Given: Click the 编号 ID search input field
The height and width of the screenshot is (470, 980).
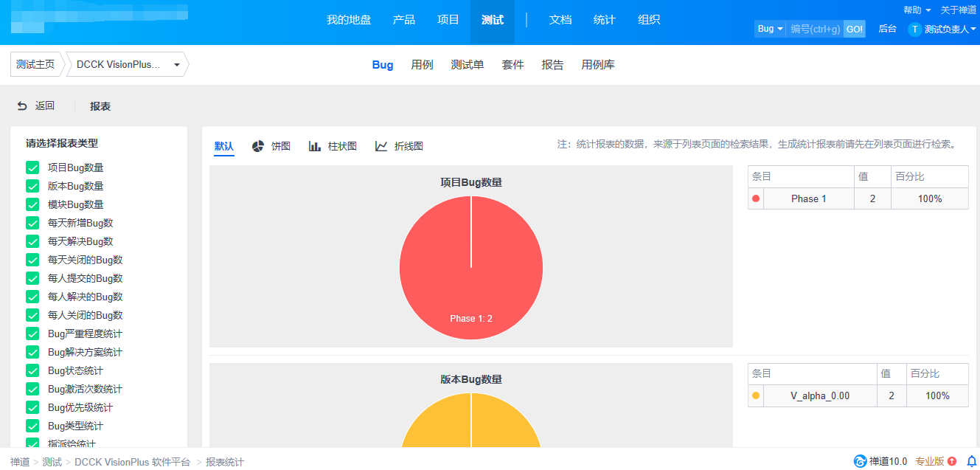Looking at the screenshot, I should 815,29.
